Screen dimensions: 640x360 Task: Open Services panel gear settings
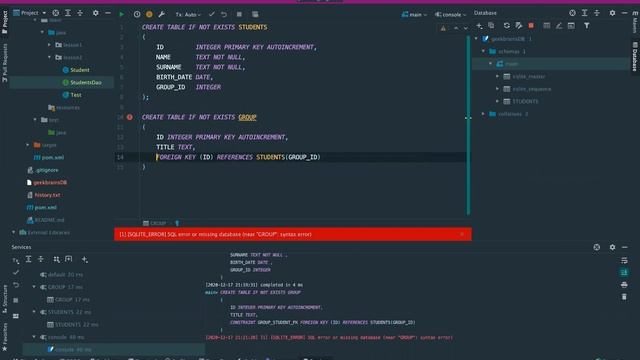[612, 247]
